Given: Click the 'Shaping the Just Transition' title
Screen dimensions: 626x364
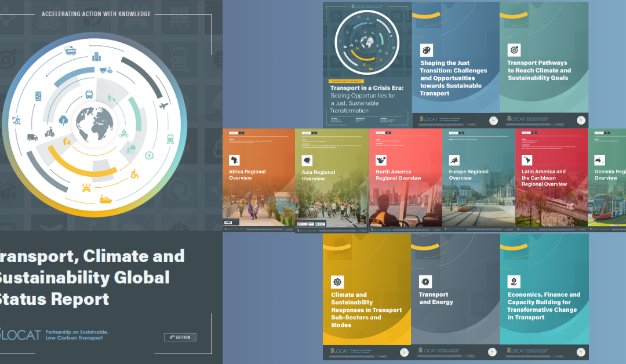Looking at the screenshot, I should point(453,78).
